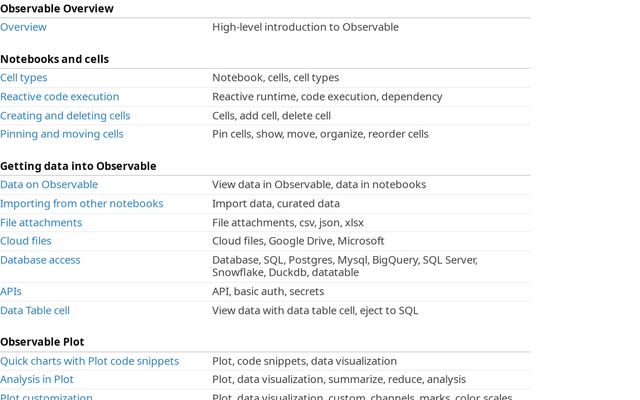Click the Getting data into Observable heading
This screenshot has width=640, height=400.
pyautogui.click(x=78, y=166)
